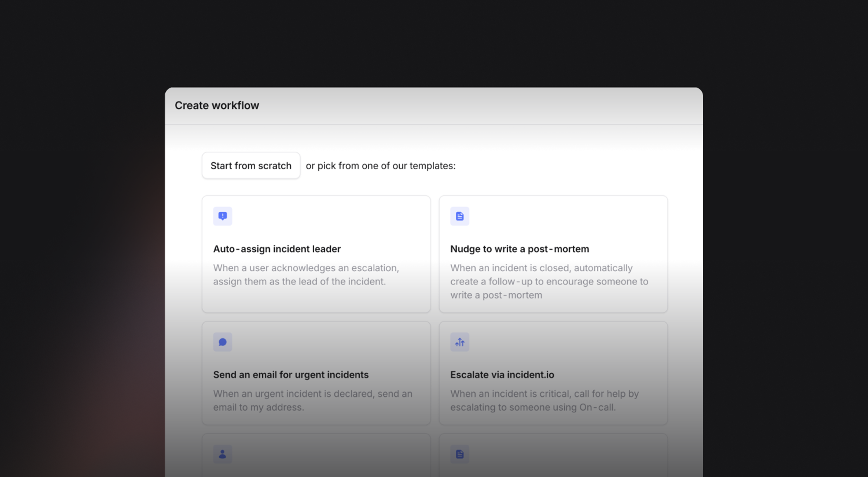
Task: Select the Auto-assign incident leader title
Action: click(277, 249)
